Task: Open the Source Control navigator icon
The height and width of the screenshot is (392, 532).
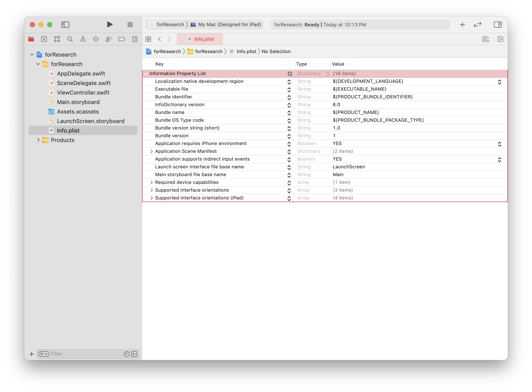Action: pos(44,39)
